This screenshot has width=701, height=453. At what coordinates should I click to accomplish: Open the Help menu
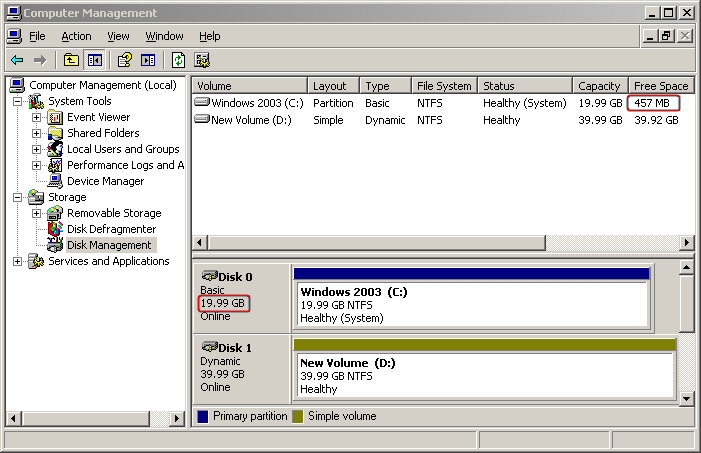coord(210,36)
